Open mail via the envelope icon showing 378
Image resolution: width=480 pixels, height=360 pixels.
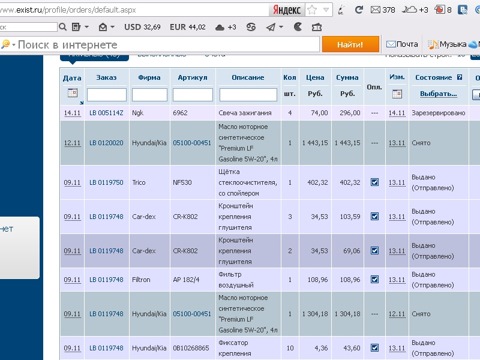pos(382,10)
